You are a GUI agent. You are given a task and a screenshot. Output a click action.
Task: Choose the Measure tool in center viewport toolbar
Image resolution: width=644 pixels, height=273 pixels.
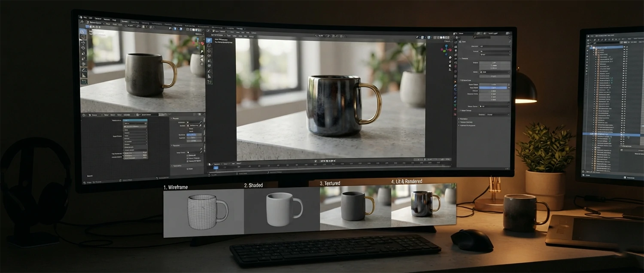pos(209,76)
